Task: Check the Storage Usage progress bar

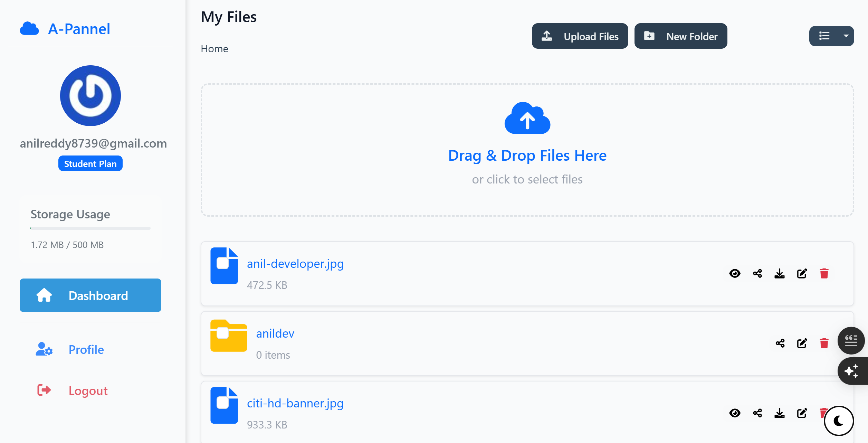Action: (90, 228)
